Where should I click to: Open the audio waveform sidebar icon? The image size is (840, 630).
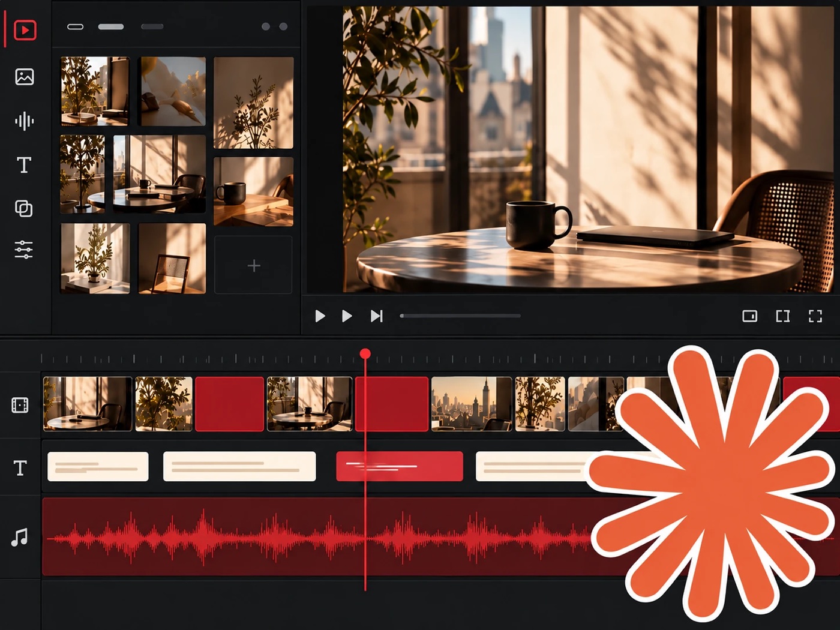24,121
